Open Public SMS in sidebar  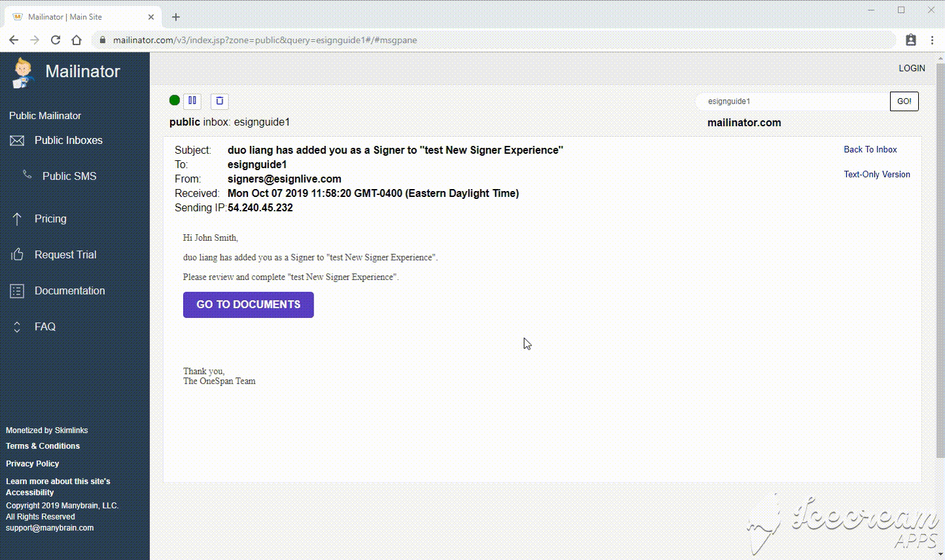coord(69,176)
